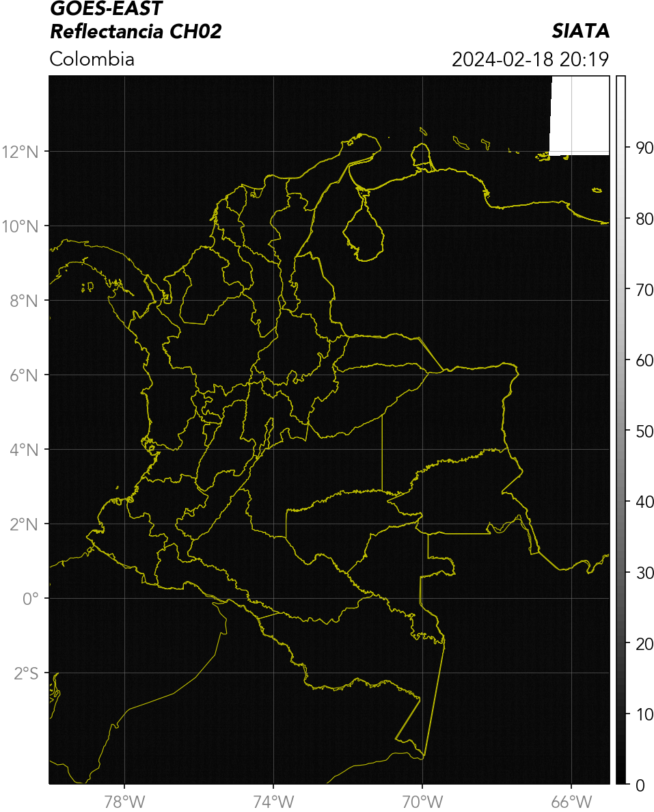This screenshot has height=812, width=654.
Task: Click the 2°S latitude label
Action: 27,674
